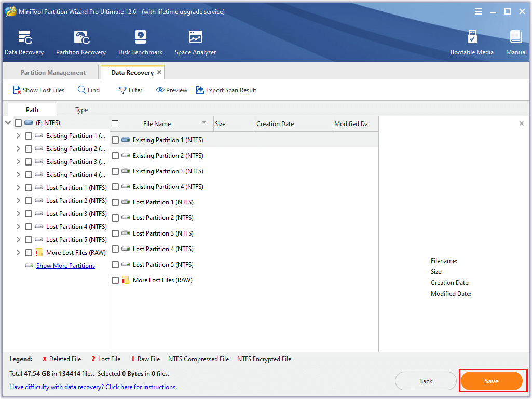
Task: Expand Existing Partition 4 in tree
Action: [x=18, y=175]
